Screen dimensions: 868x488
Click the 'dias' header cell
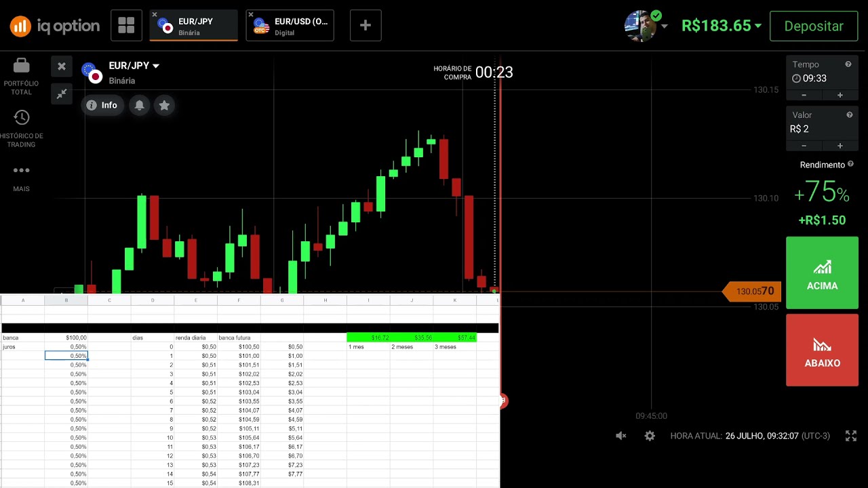click(153, 338)
